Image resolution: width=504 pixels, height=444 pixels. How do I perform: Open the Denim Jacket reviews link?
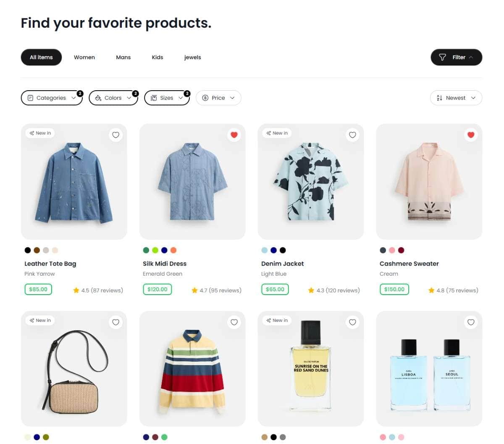click(x=337, y=290)
